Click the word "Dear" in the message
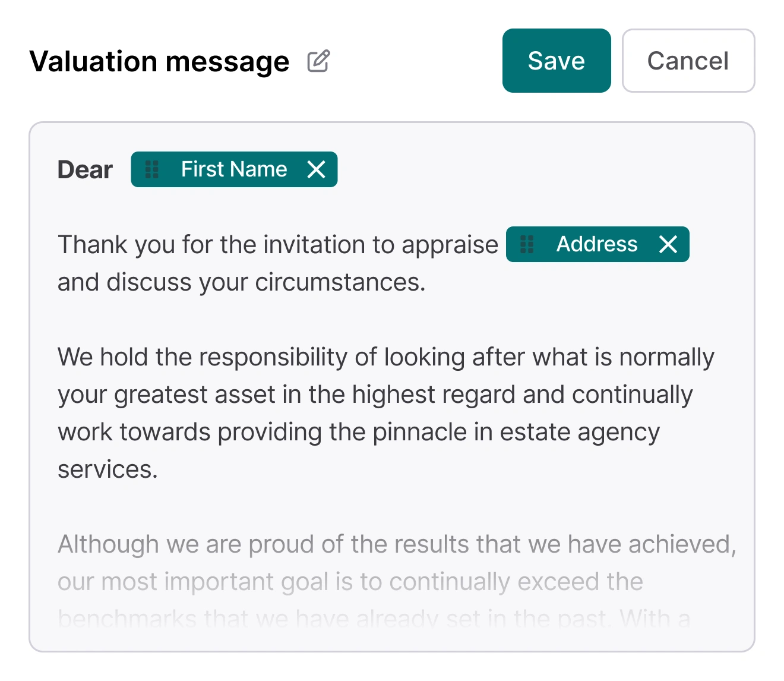Image resolution: width=784 pixels, height=681 pixels. click(x=85, y=170)
